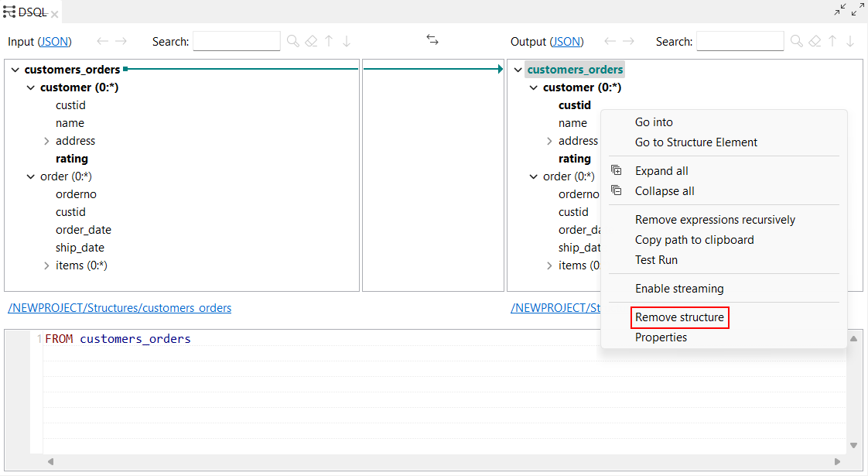Collapse the customer (0:*) tree node

point(30,87)
